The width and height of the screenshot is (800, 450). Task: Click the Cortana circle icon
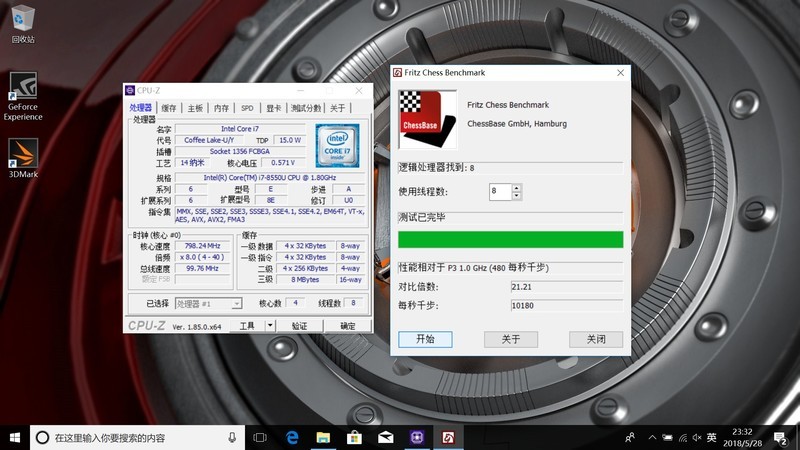[43, 437]
